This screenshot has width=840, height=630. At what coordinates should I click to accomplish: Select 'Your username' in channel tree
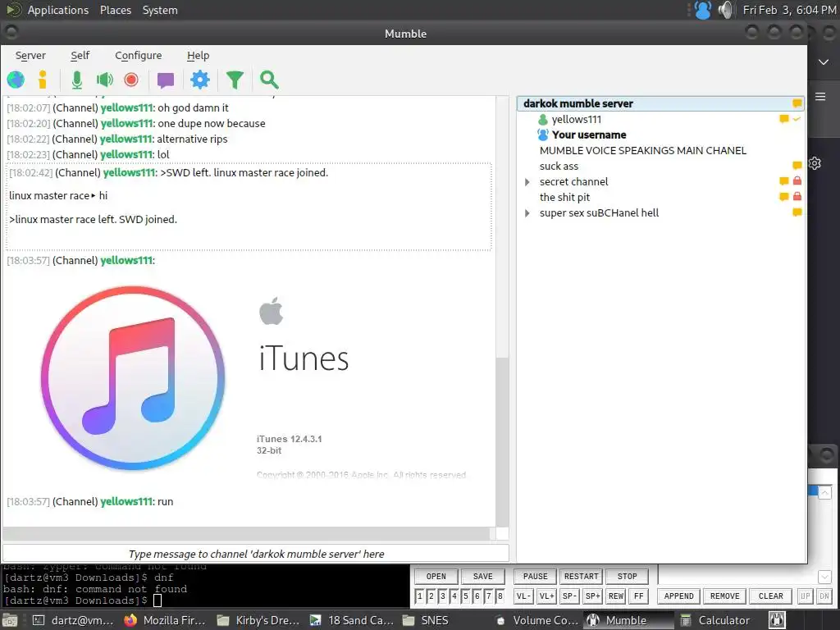[589, 135]
